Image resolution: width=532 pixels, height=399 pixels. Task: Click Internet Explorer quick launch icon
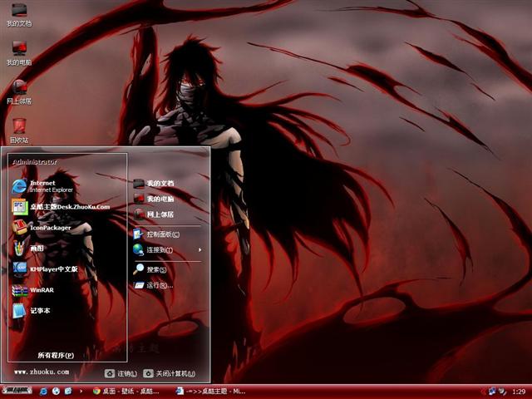click(43, 392)
